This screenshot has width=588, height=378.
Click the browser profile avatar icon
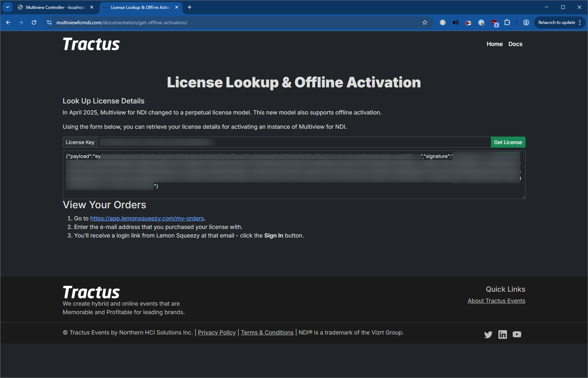526,22
